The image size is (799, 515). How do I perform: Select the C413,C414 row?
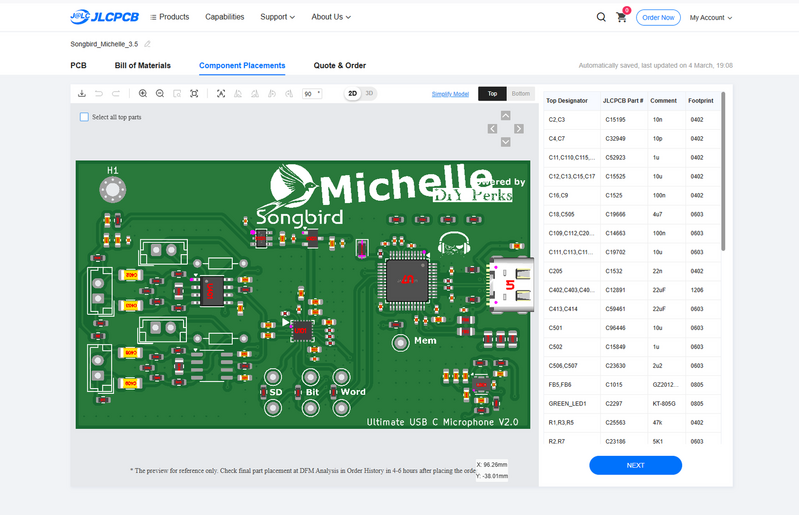[632, 309]
